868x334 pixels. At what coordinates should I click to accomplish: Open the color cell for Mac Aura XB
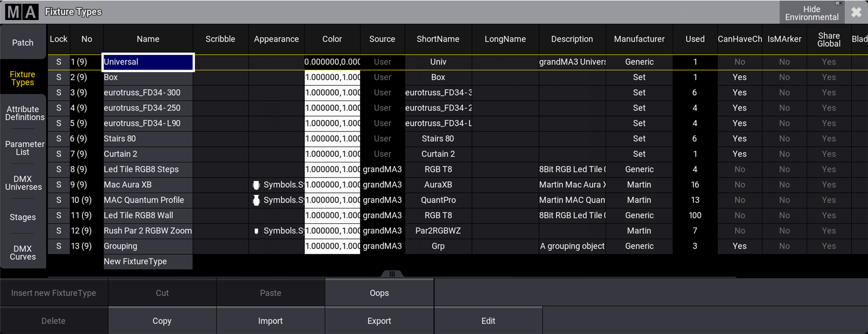point(332,185)
